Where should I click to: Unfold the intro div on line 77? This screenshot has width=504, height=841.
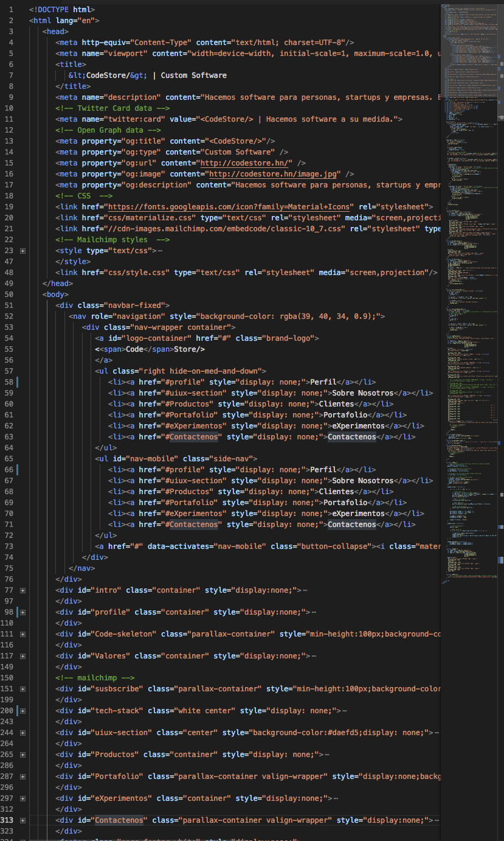23,590
